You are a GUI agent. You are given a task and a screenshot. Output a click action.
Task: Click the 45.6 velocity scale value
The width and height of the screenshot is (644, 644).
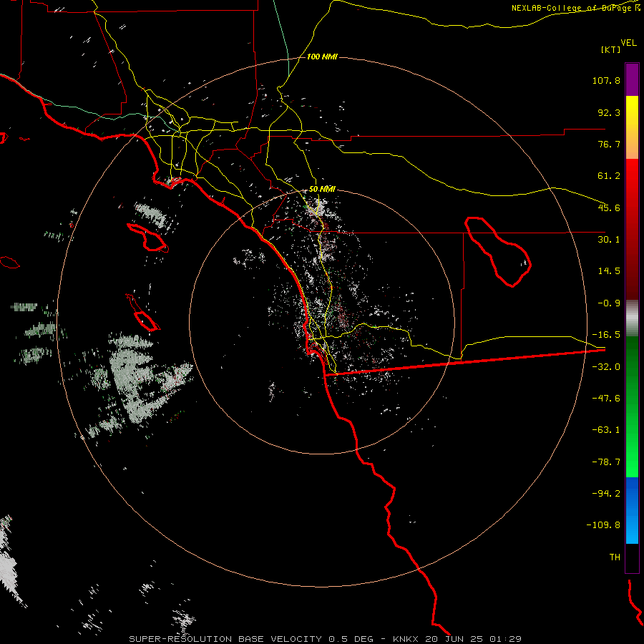click(609, 208)
